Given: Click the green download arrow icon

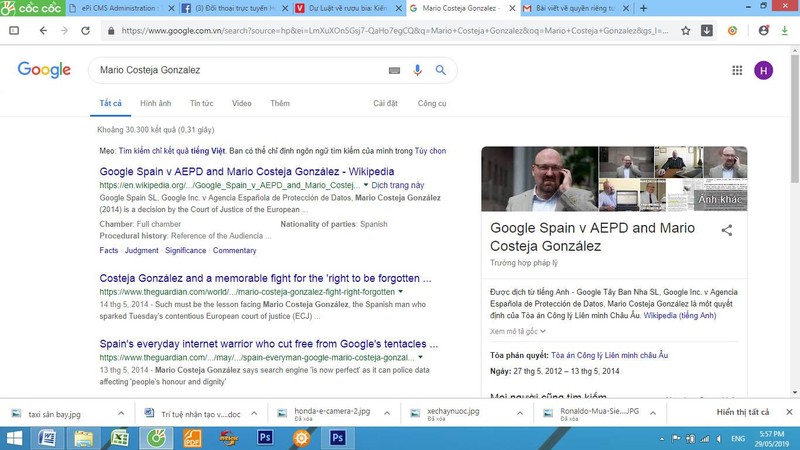Looking at the screenshot, I should pos(785,31).
